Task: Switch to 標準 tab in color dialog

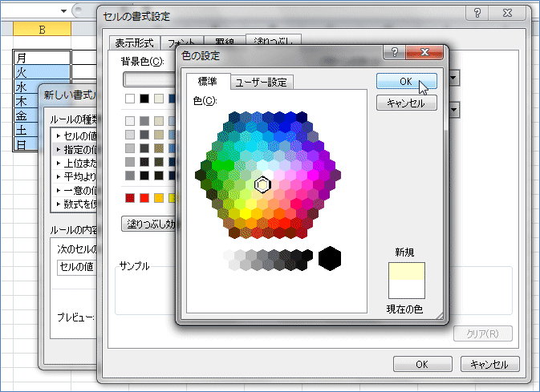Action: tap(208, 81)
